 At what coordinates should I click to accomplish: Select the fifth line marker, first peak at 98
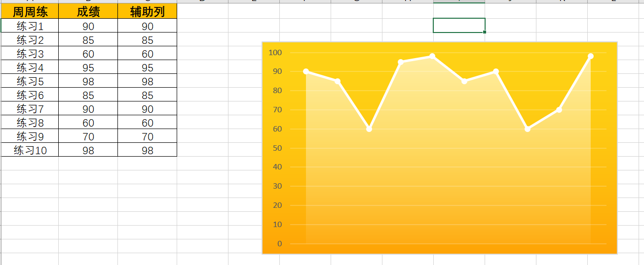pos(432,56)
